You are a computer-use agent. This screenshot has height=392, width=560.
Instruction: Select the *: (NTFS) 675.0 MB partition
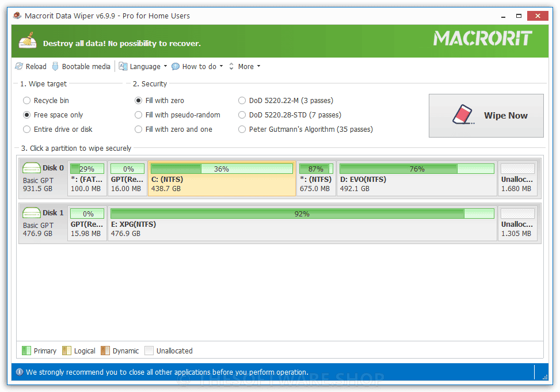click(316, 178)
